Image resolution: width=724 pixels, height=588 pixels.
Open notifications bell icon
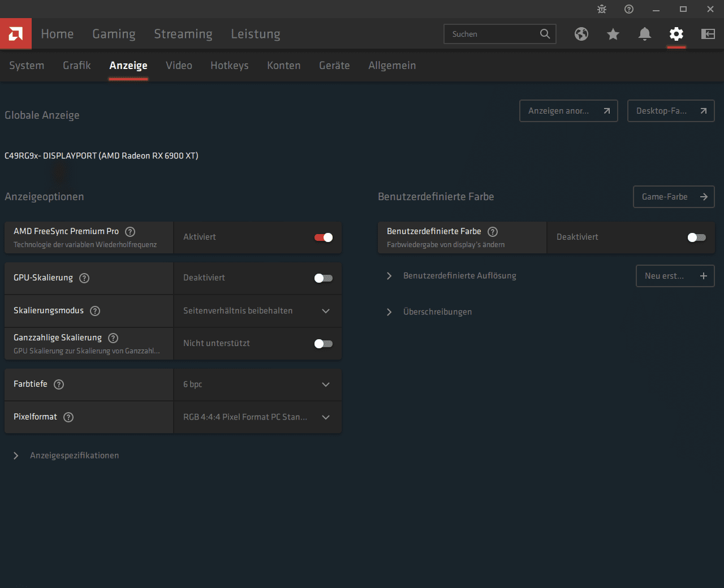click(645, 34)
